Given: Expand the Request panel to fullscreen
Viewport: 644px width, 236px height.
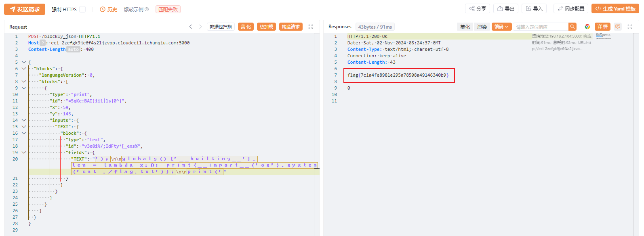Looking at the screenshot, I should [x=311, y=27].
